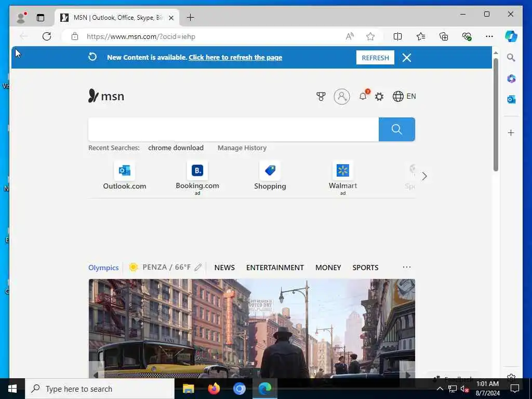The height and width of the screenshot is (399, 532).
Task: Click the REFRESH button in banner
Action: (x=375, y=58)
